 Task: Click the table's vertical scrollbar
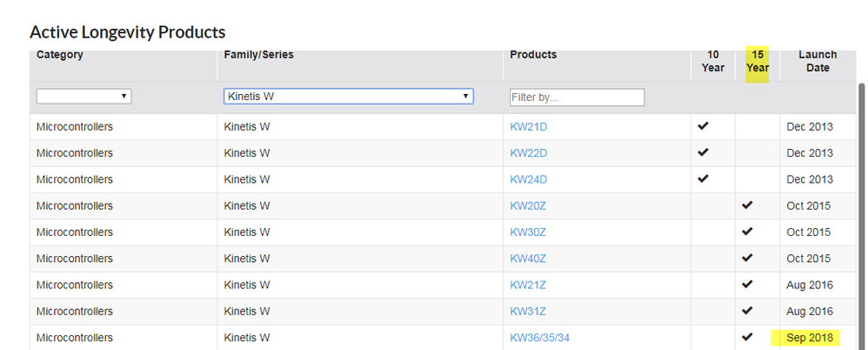862,218
